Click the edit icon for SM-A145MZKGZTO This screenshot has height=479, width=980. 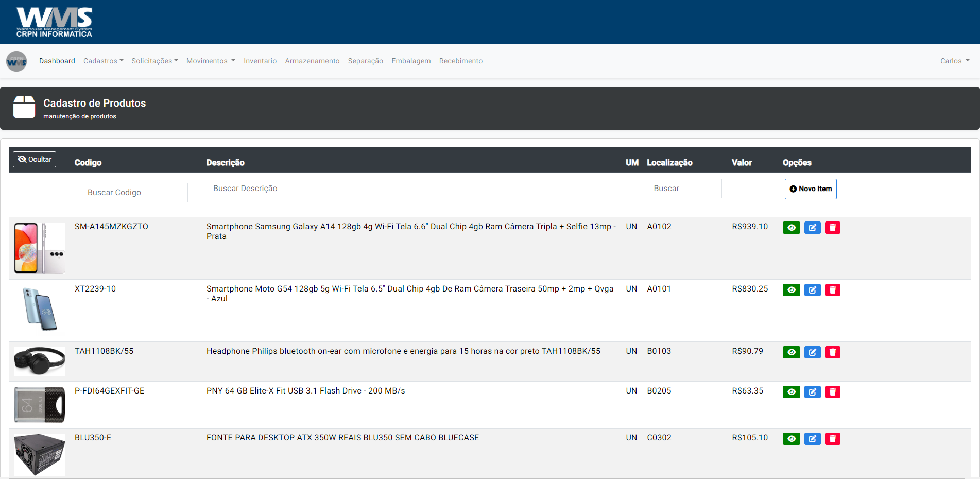coord(812,228)
